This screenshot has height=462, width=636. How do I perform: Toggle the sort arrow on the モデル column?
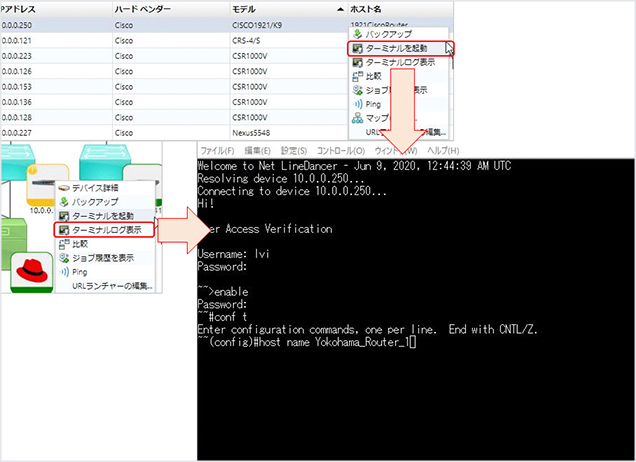tap(340, 9)
